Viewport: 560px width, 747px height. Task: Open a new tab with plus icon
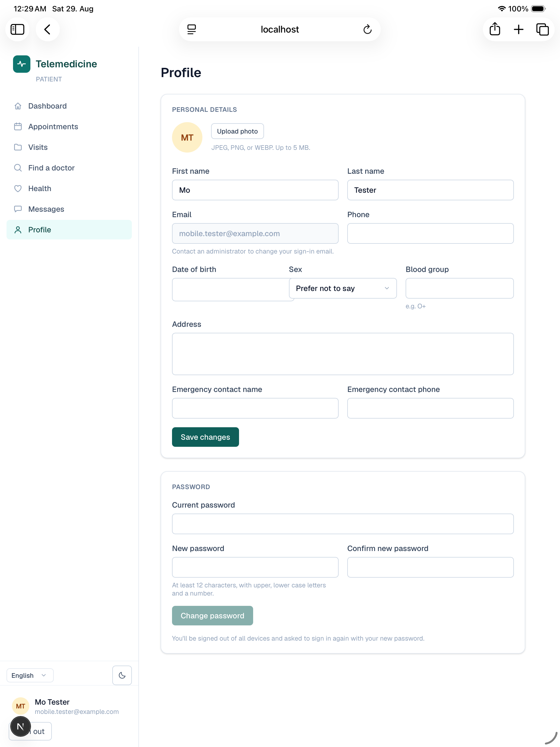click(x=518, y=29)
